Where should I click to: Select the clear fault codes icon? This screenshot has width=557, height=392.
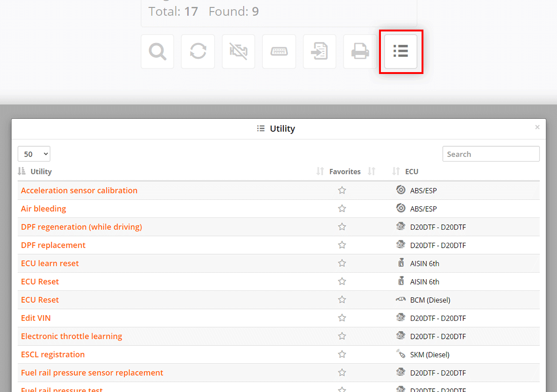239,51
